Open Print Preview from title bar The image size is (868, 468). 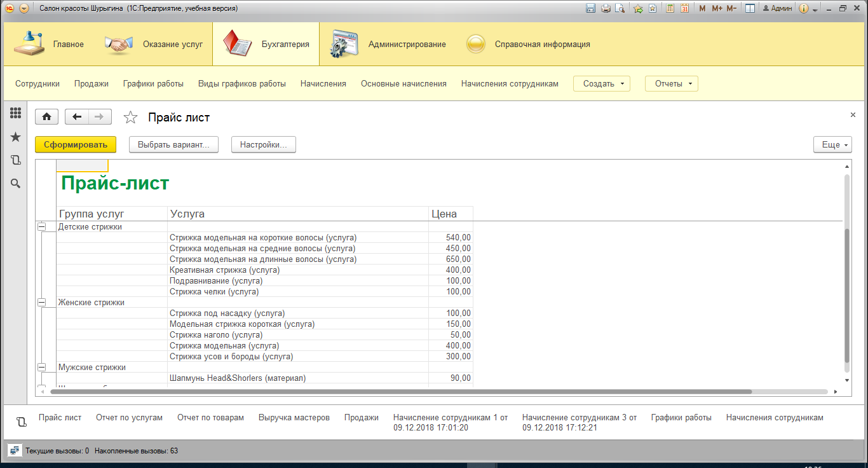tap(619, 8)
